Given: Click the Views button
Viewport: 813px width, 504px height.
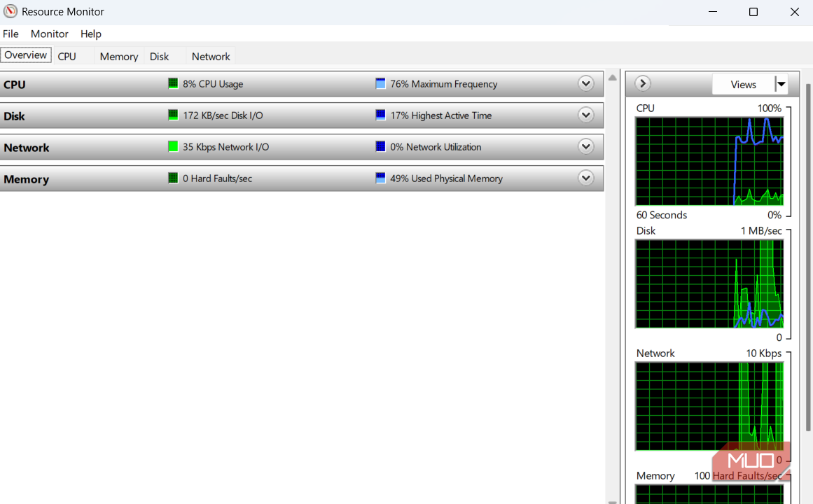Looking at the screenshot, I should coord(744,84).
